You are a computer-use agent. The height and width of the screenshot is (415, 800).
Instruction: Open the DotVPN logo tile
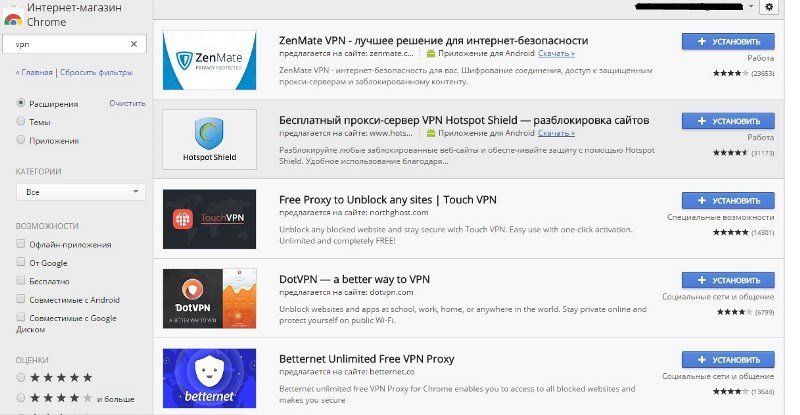pyautogui.click(x=209, y=299)
